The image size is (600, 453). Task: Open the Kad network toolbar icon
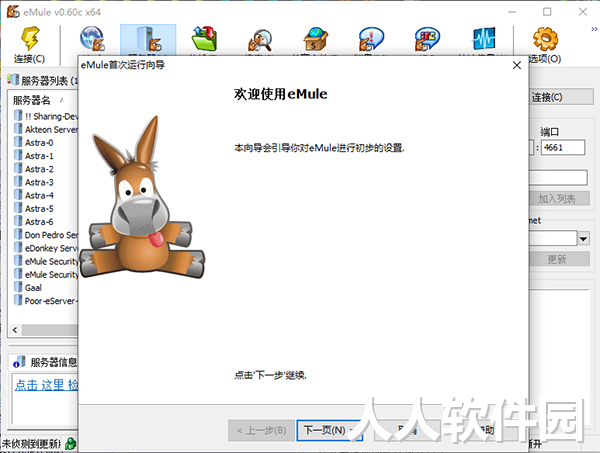[x=92, y=38]
